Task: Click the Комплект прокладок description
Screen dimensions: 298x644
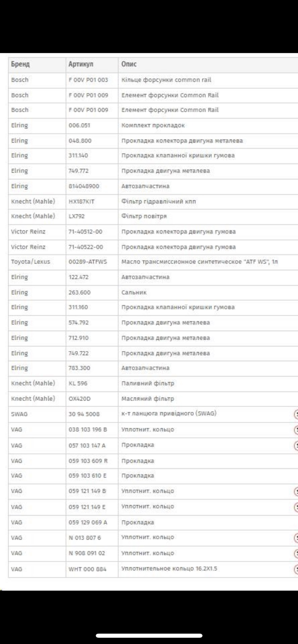Action: (x=153, y=125)
